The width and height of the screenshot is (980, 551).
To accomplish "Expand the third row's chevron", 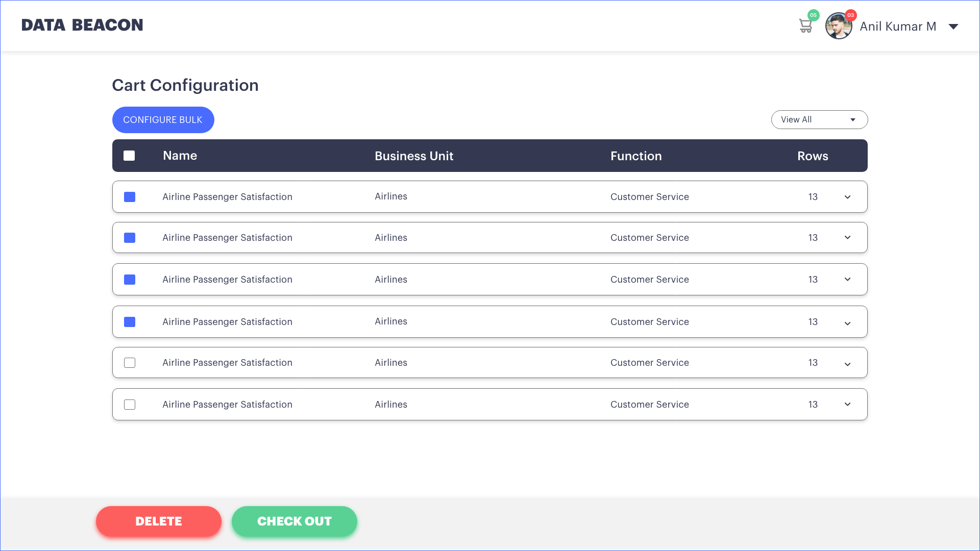I will click(x=847, y=279).
